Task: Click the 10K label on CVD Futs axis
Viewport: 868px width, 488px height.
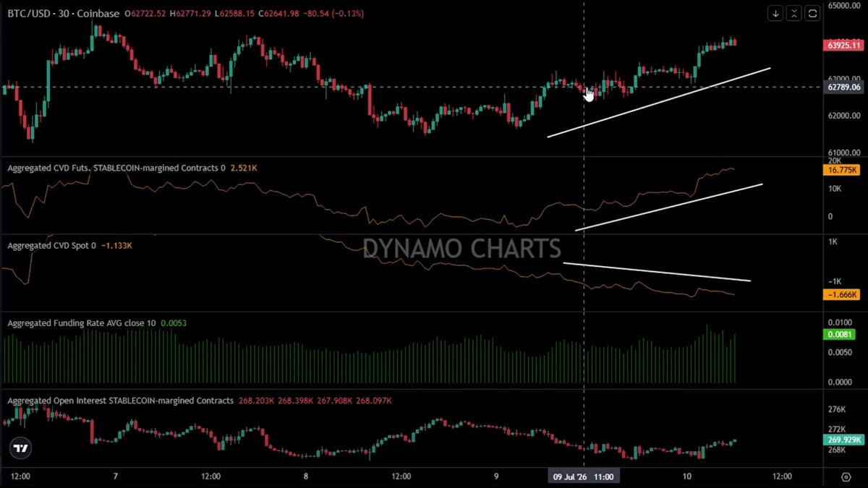Action: point(834,189)
